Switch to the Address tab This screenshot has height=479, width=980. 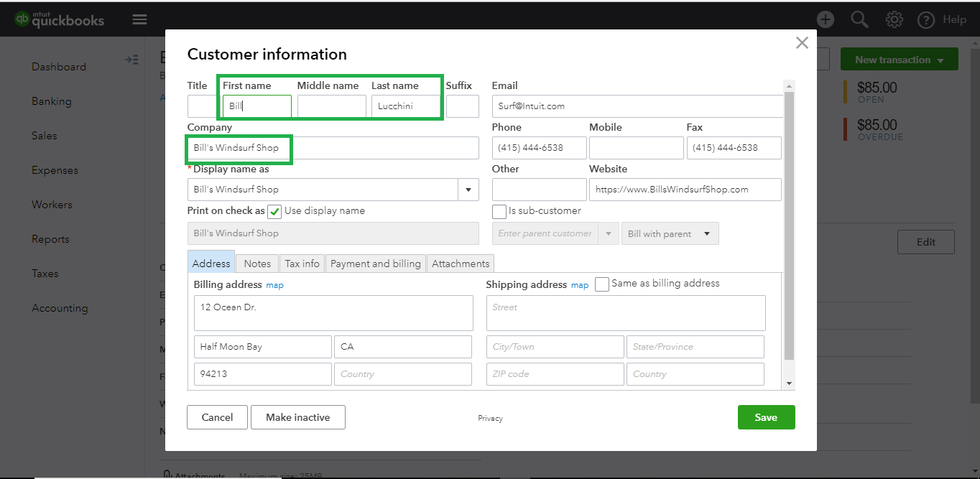tap(211, 264)
